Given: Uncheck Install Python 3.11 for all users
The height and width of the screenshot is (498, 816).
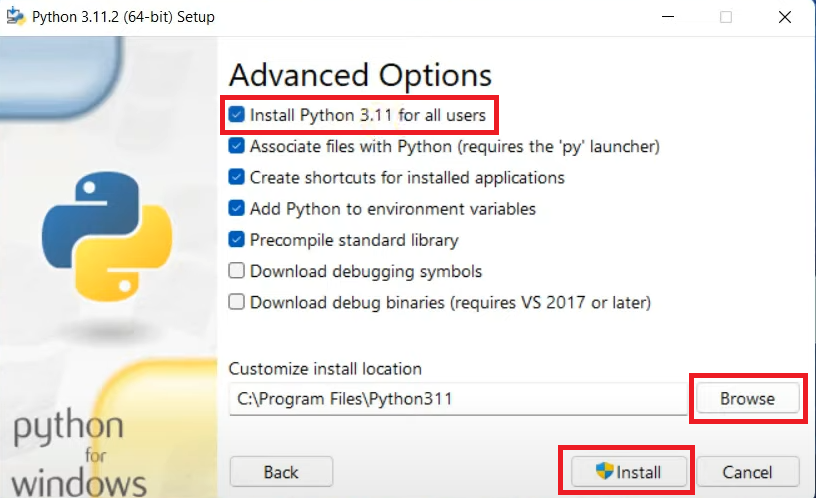Looking at the screenshot, I should click(x=236, y=115).
